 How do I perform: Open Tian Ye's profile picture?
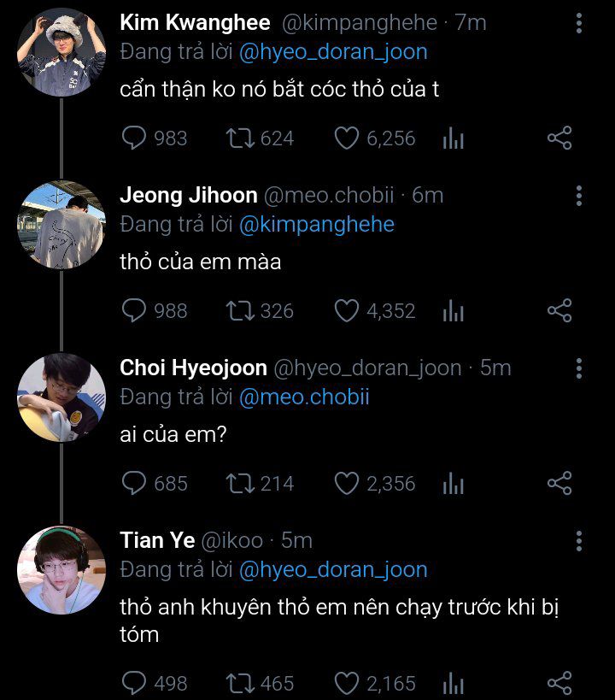(61, 570)
